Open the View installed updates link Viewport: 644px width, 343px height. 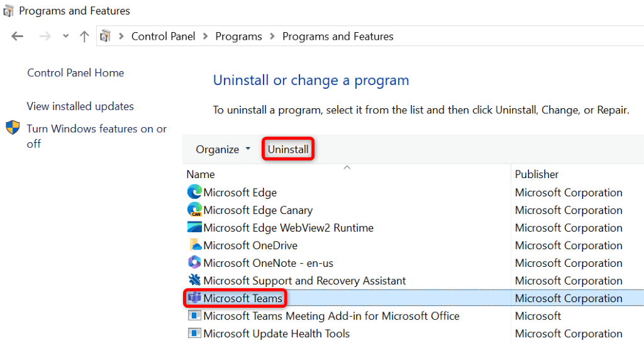[80, 106]
